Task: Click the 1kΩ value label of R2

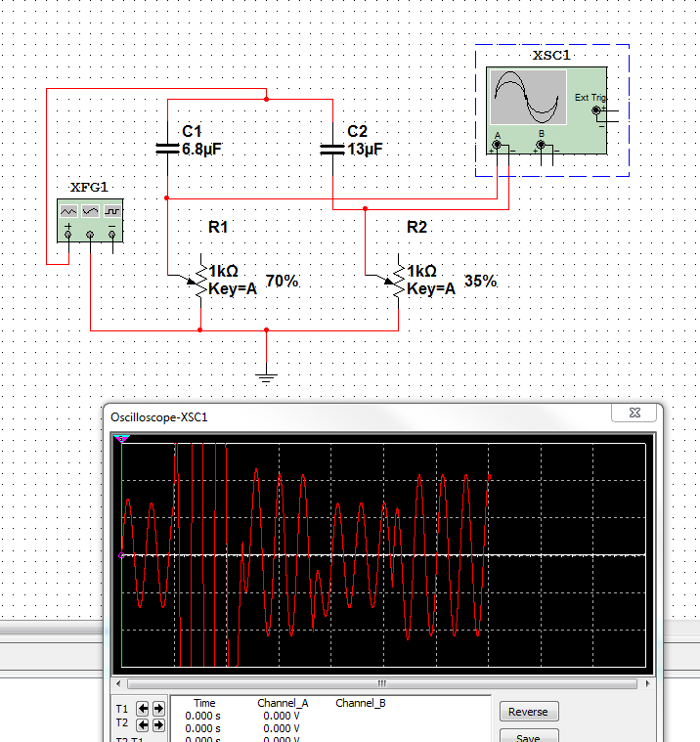Action: [x=421, y=271]
